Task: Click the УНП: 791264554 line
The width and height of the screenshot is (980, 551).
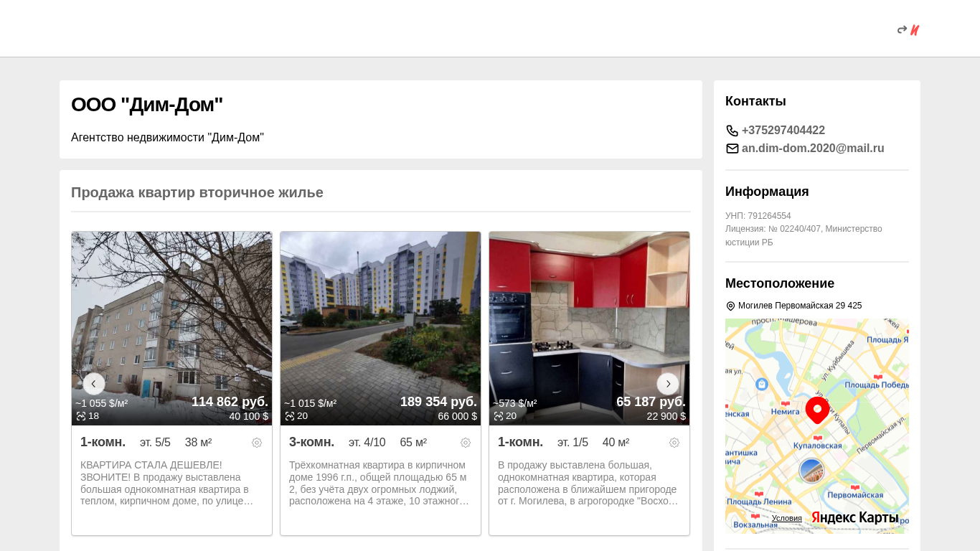Action: (758, 216)
